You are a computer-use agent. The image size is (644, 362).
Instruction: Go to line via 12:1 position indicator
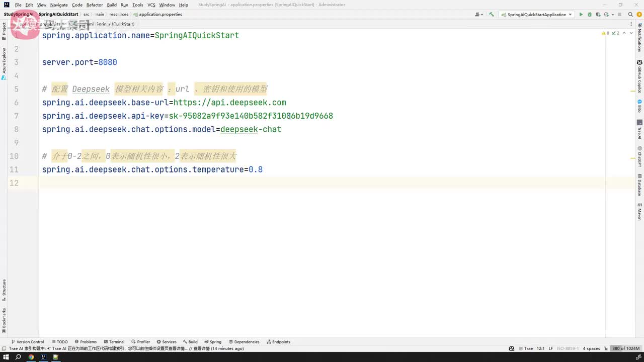click(x=541, y=348)
